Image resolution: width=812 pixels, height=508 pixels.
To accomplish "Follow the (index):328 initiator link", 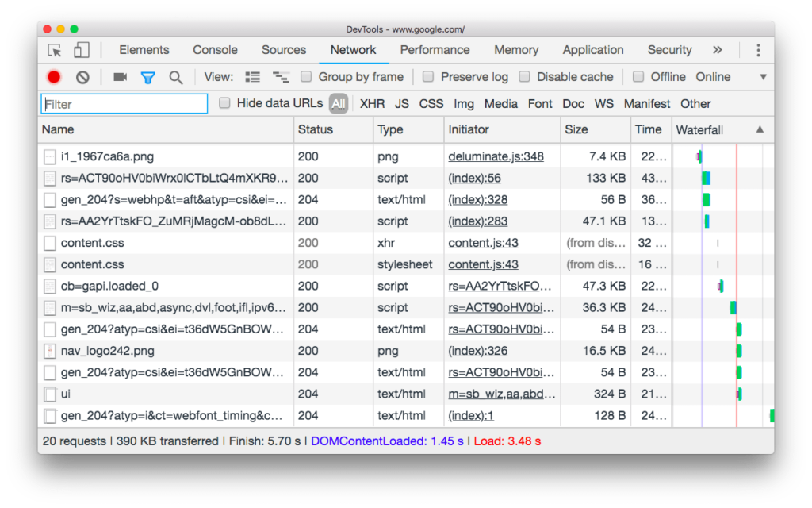I will (478, 200).
